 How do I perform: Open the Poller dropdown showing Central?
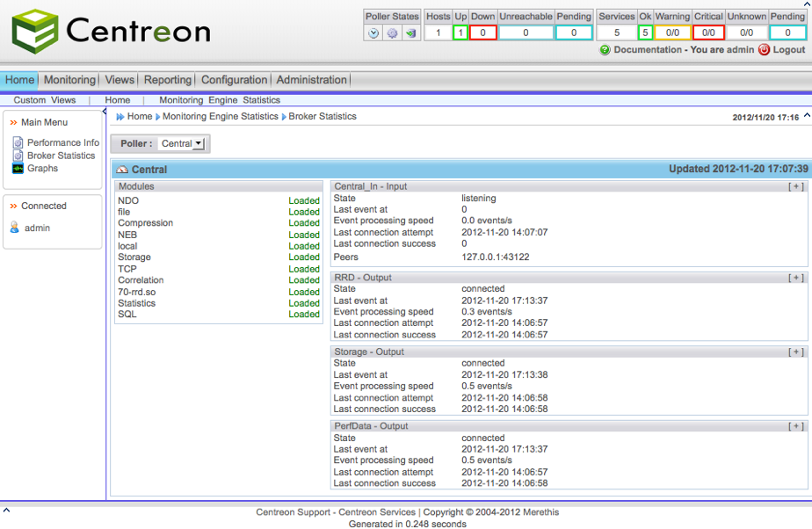182,144
